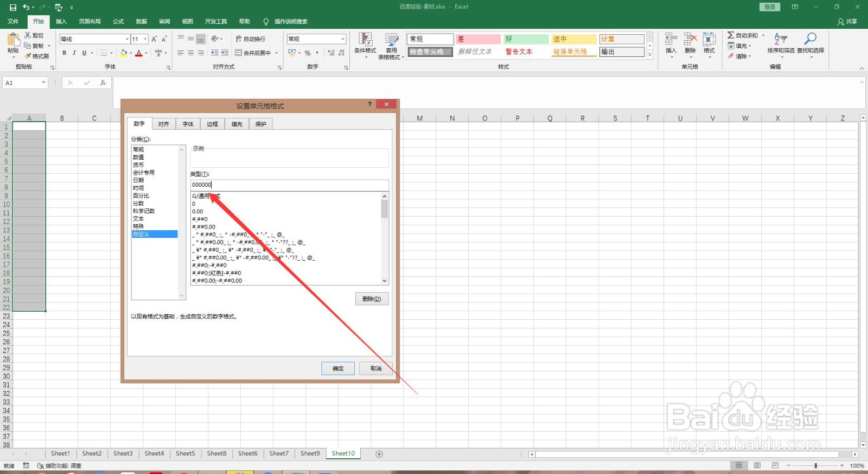Open the Fill (填充) dropdown

pos(740,46)
